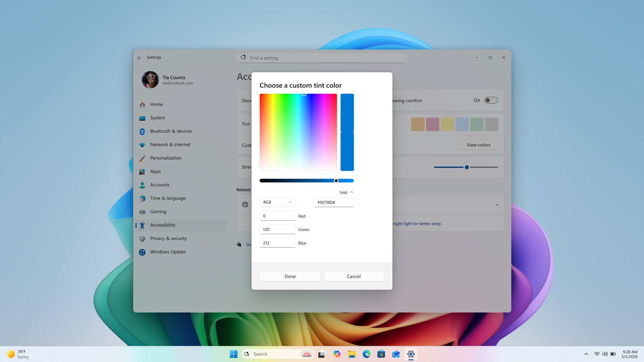Click the Network & internet wifi icon
The image size is (644, 362).
point(142,145)
